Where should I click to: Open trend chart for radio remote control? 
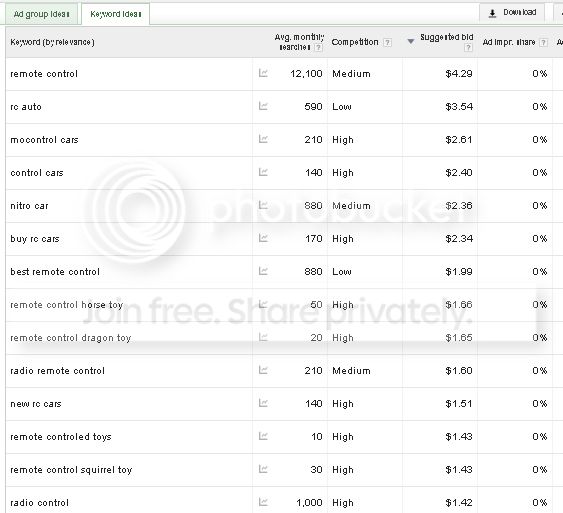[263, 370]
